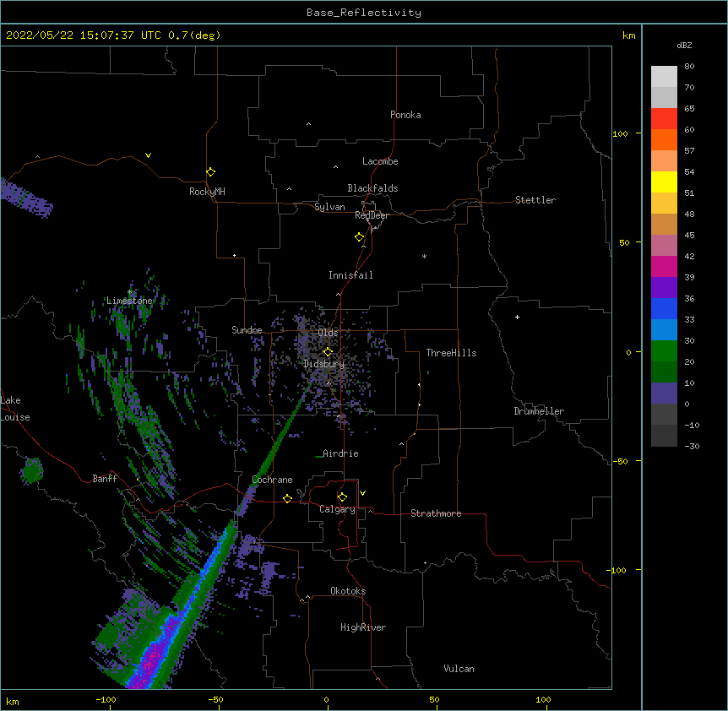The height and width of the screenshot is (711, 728).
Task: Click the Vulcan label
Action: point(459,669)
